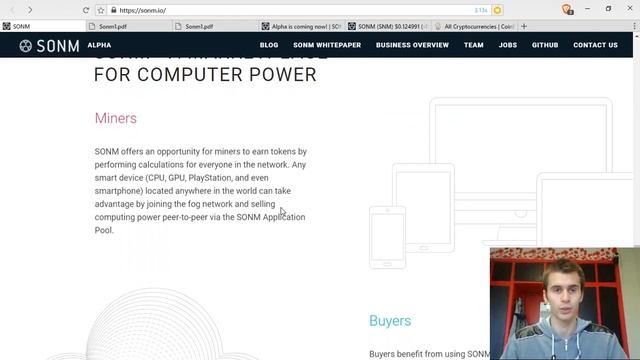Go forward with the browser forward arrow
This screenshot has width=640, height=360.
pyautogui.click(x=30, y=10)
